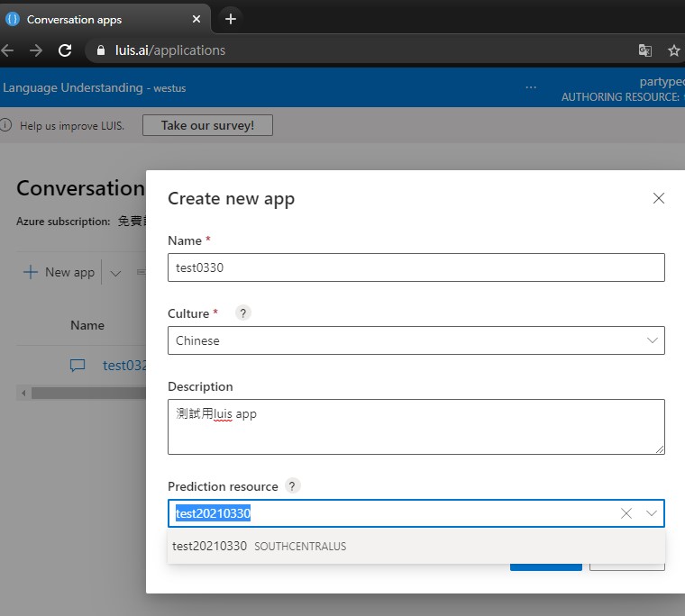Viewport: 685px width, 616px height.
Task: Clear the Prediction resource selection
Action: tap(626, 513)
